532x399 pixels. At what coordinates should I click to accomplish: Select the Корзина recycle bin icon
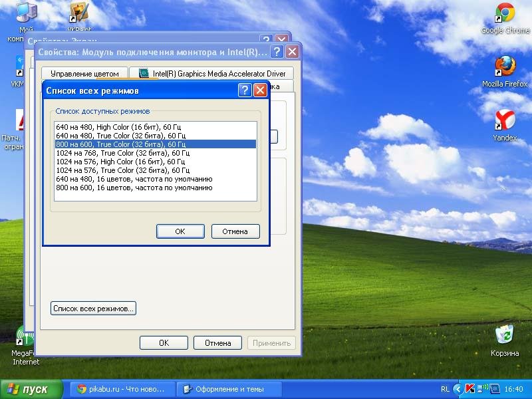[x=505, y=340]
